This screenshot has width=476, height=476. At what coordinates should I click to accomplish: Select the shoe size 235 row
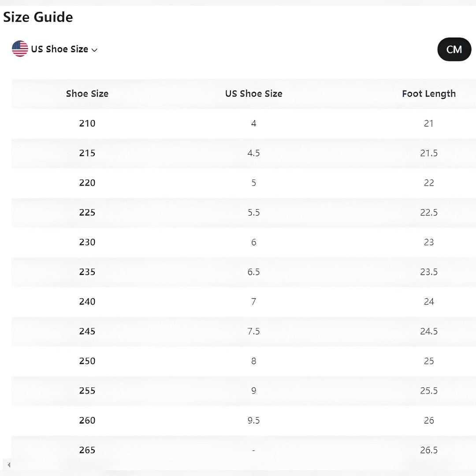(87, 272)
